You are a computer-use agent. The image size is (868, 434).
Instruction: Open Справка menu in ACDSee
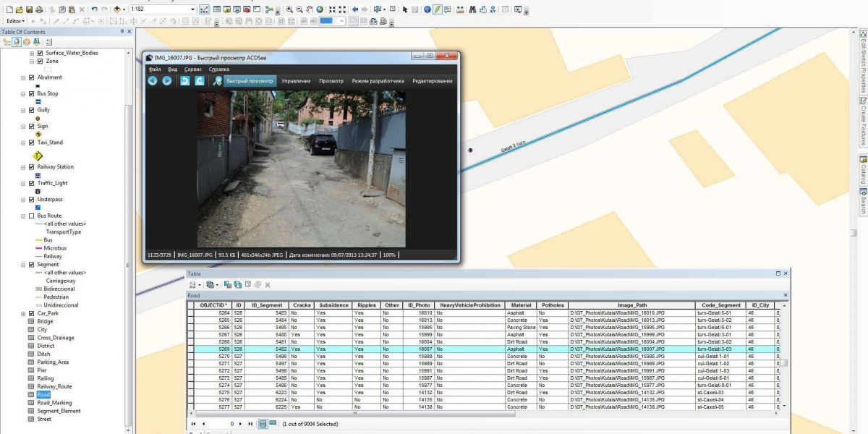pos(219,69)
